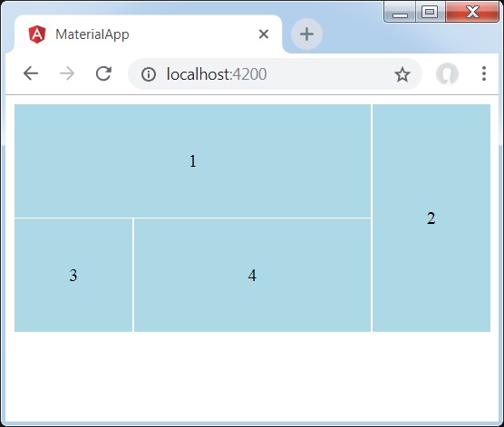This screenshot has width=504, height=427.
Task: Close the MaterialApp tab
Action: point(264,34)
